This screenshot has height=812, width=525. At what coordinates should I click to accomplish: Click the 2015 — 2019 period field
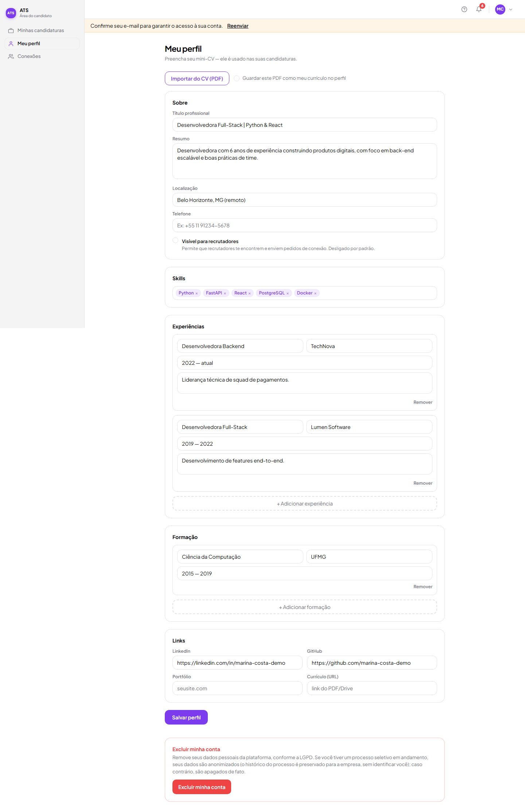[x=305, y=573]
